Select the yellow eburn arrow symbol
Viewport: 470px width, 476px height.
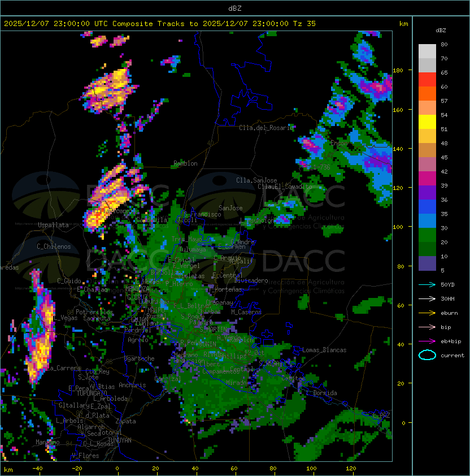click(427, 313)
